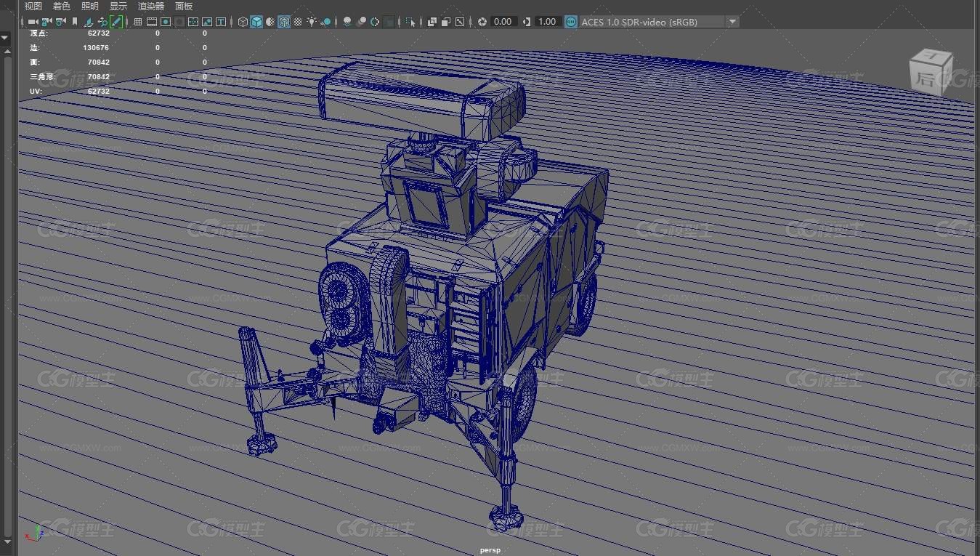
Task: Click the vertex count 62732 next to 顶点
Action: (98, 33)
